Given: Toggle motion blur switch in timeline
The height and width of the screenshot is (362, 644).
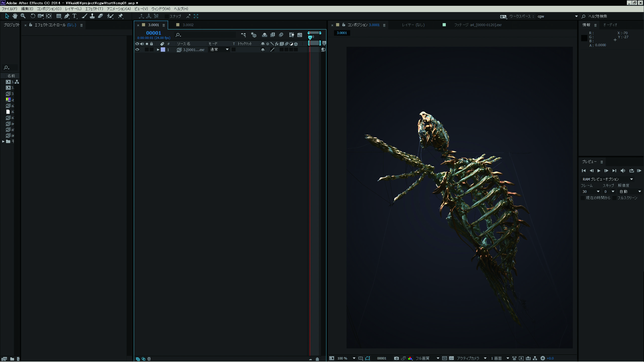Looking at the screenshot, I should (281, 35).
